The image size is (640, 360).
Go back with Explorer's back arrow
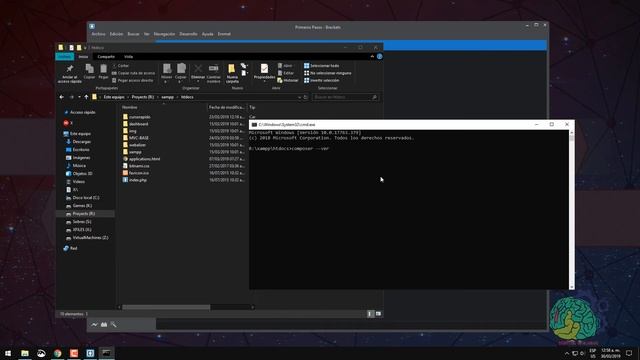coord(62,97)
